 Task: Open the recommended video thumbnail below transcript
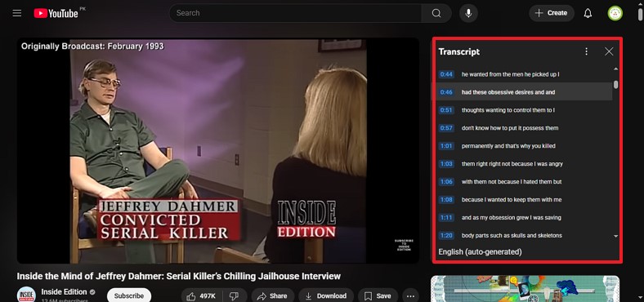coord(525,289)
